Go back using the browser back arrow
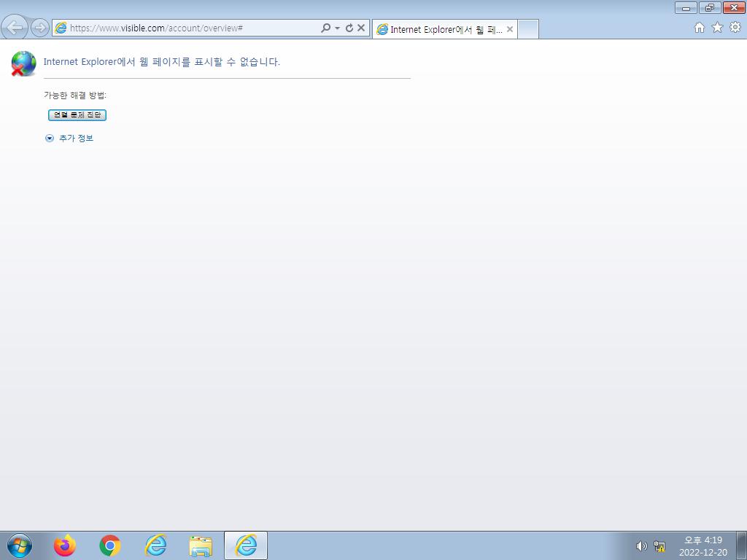747x560 pixels. click(x=15, y=28)
